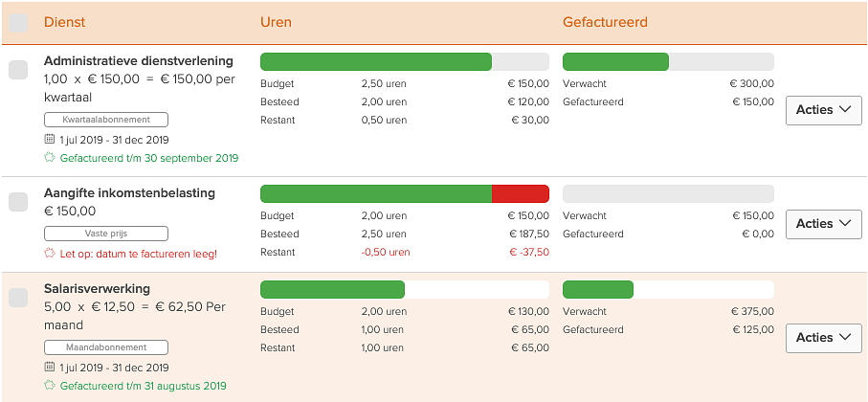Expand Acties menu for Aangifte inkomstenbelasting
The image size is (868, 402).
point(823,224)
